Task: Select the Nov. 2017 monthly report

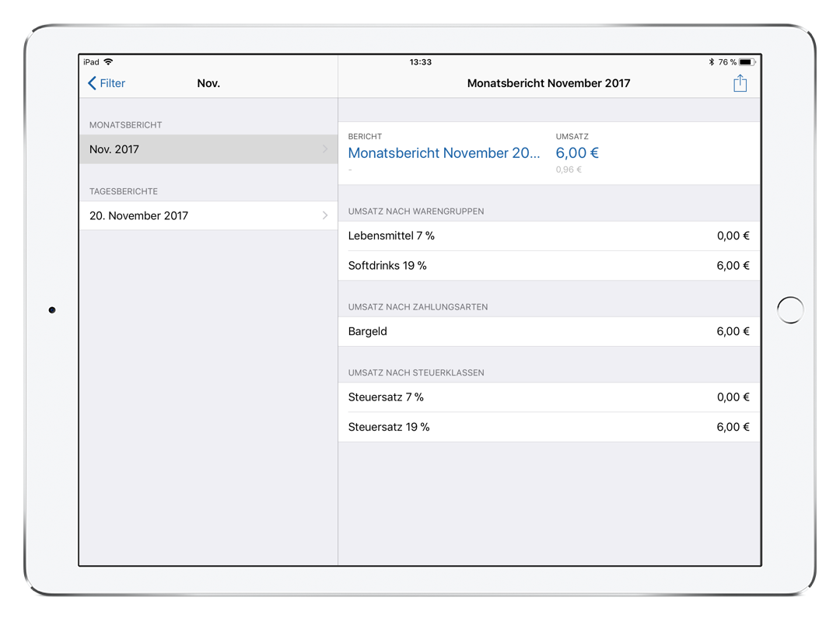Action: 114,149
